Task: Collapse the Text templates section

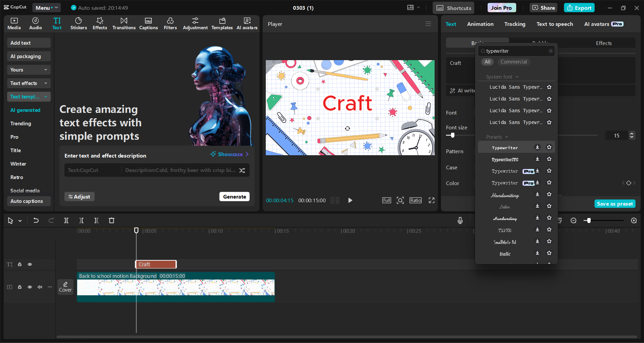Action: pos(46,97)
